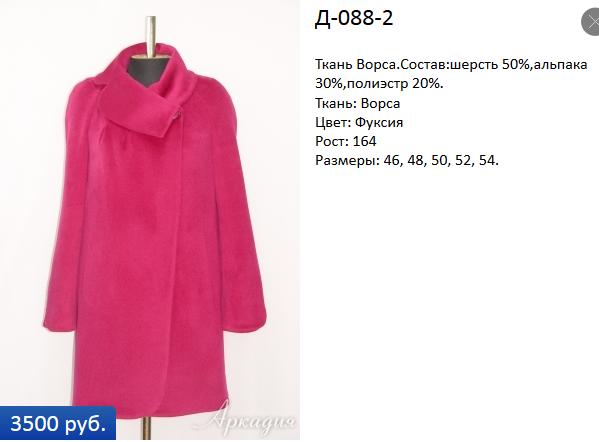
Task: Click the 'Ткань: Ворса' line
Action: click(x=358, y=103)
